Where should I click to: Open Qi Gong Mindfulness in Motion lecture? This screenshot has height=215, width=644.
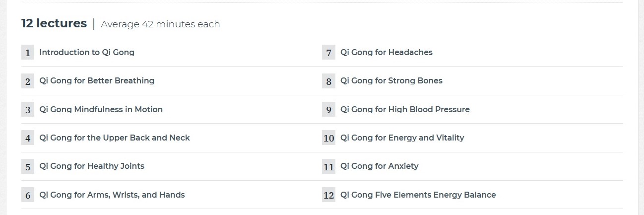(101, 109)
